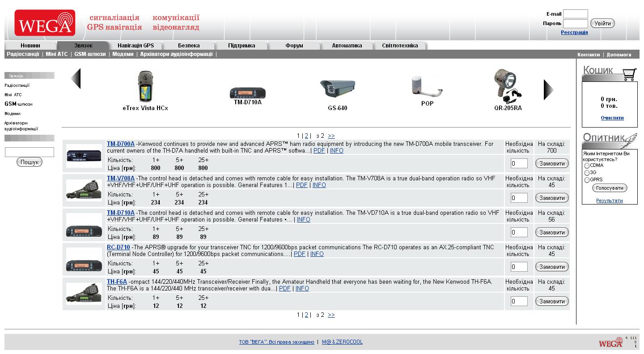Switch to the Навігація GPS tab
644x354 pixels.
coord(136,46)
